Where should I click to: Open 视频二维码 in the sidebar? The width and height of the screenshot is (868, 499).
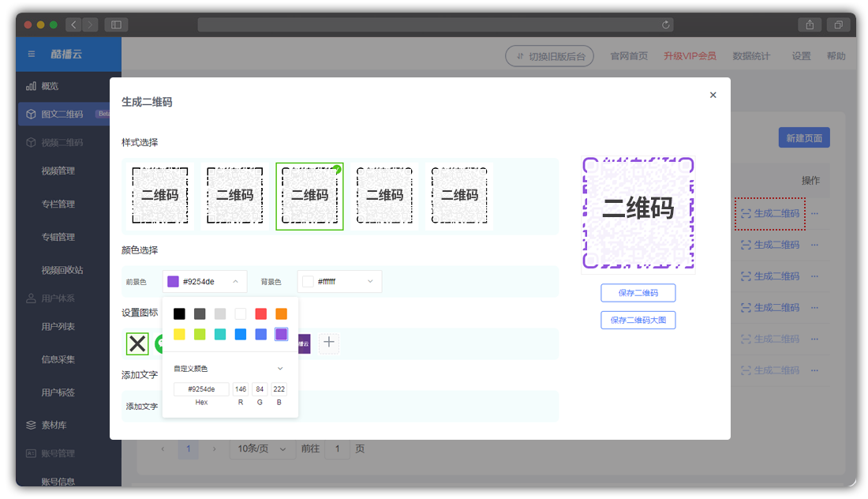(x=62, y=142)
